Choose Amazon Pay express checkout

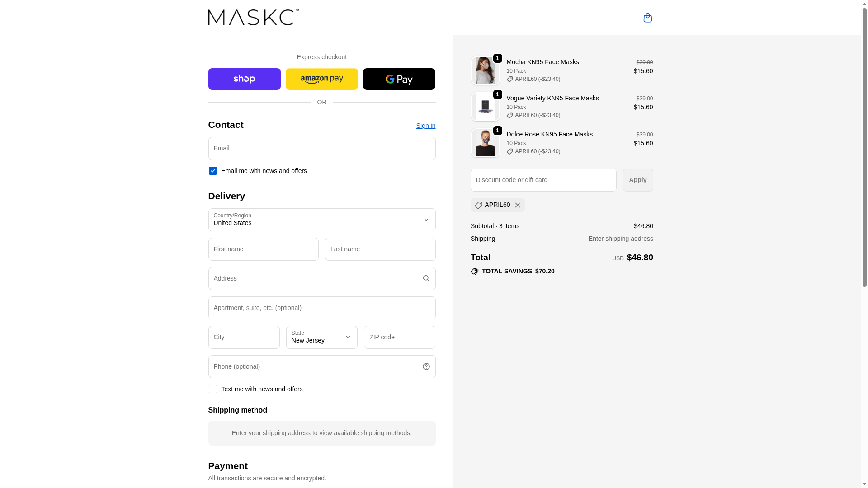(321, 79)
